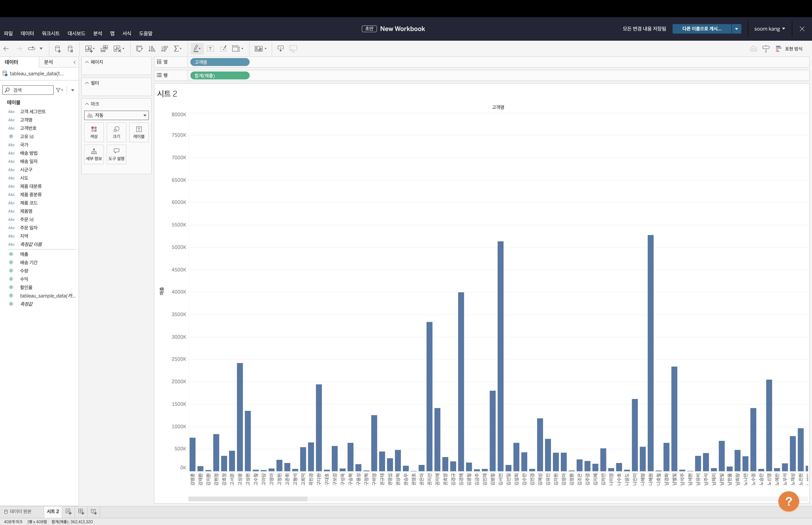Image resolution: width=812 pixels, height=525 pixels.
Task: Switch to the 분석 pane tab
Action: pyautogui.click(x=48, y=62)
